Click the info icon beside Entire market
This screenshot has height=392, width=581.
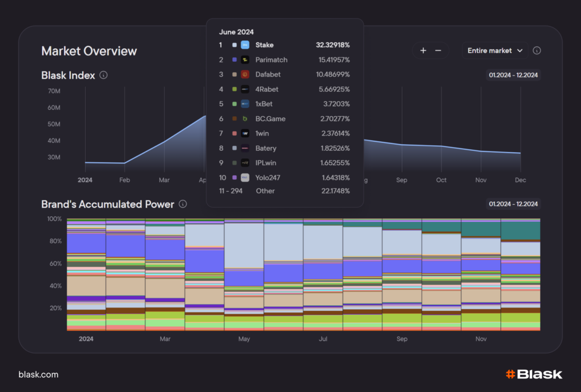pos(537,50)
